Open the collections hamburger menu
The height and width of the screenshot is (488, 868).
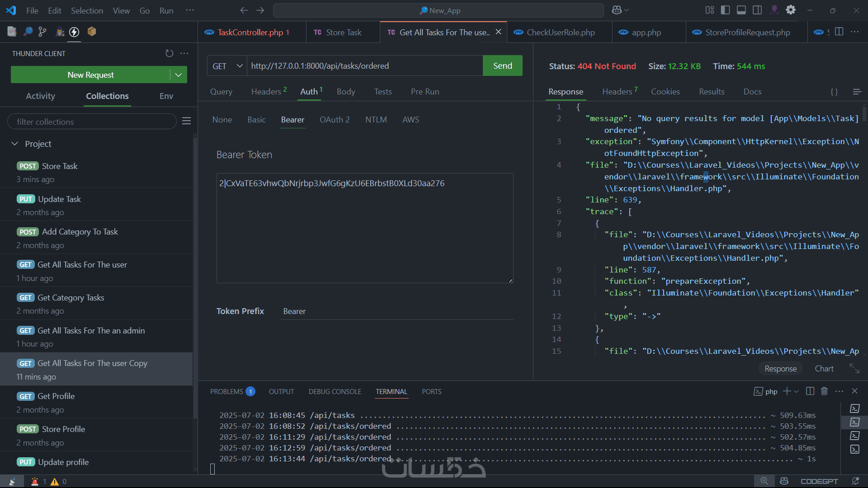186,121
